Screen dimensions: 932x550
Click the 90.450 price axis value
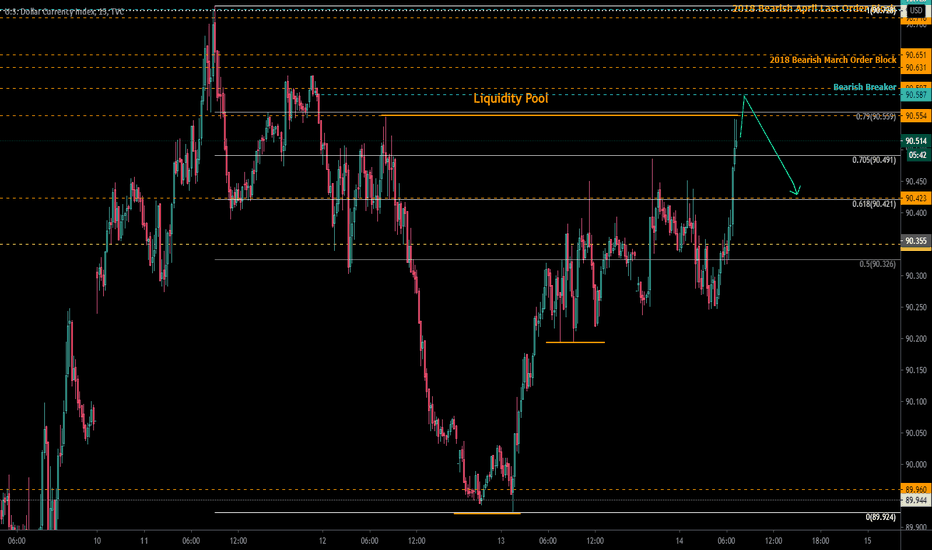916,182
